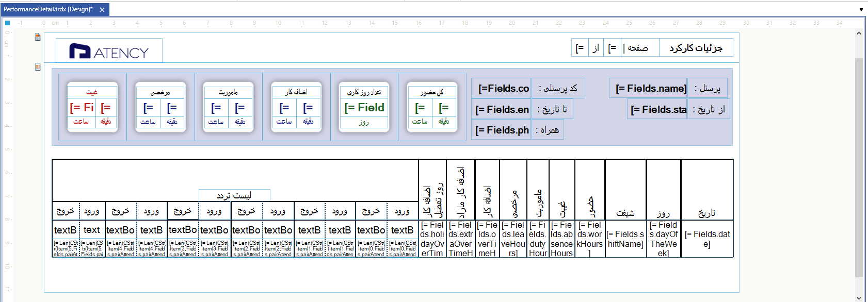Click the detail section icon
Viewport: 868px width, 302px height.
[38, 67]
